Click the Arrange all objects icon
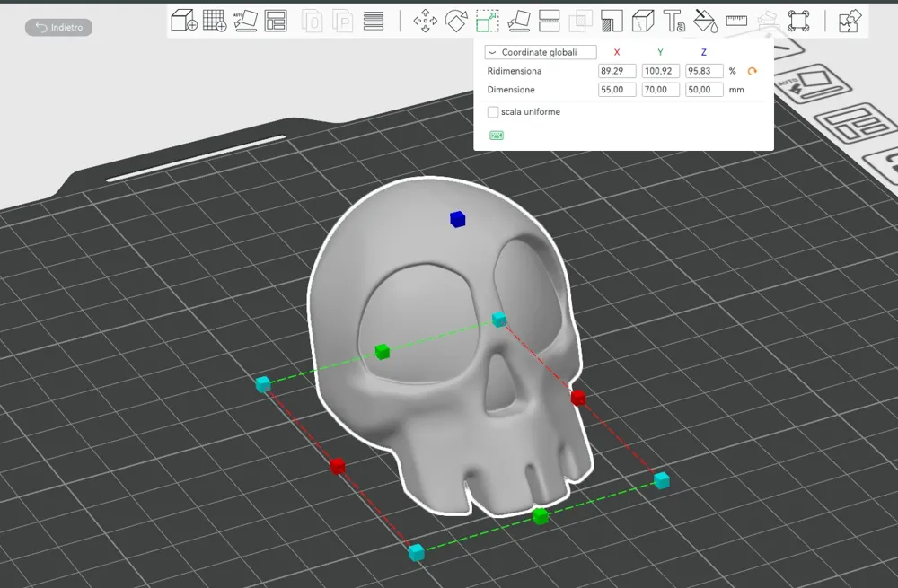Screen dimensions: 898x588 (x=276, y=21)
